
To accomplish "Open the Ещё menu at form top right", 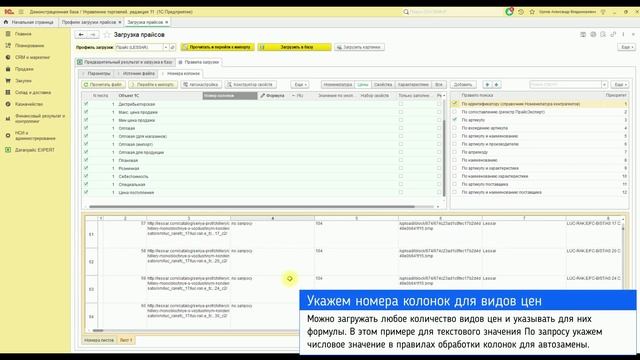I will (x=626, y=47).
